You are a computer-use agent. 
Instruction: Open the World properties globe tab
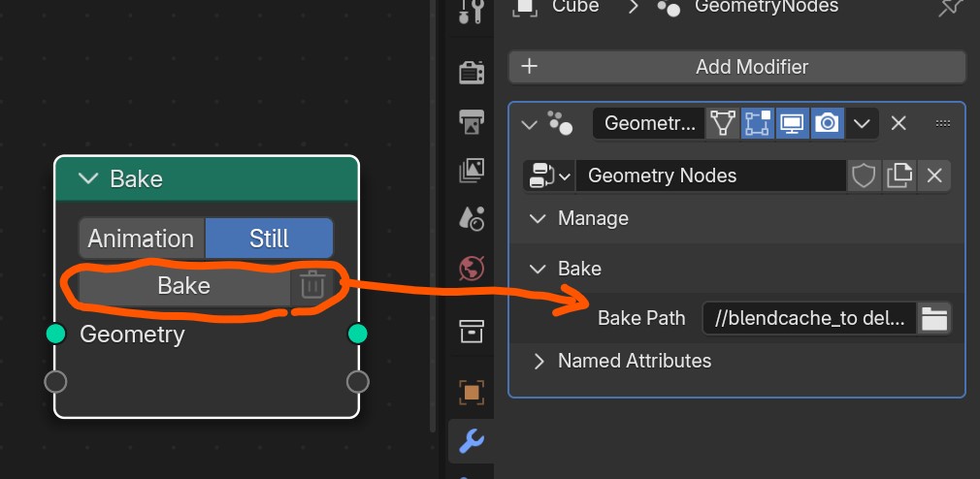[x=472, y=269]
